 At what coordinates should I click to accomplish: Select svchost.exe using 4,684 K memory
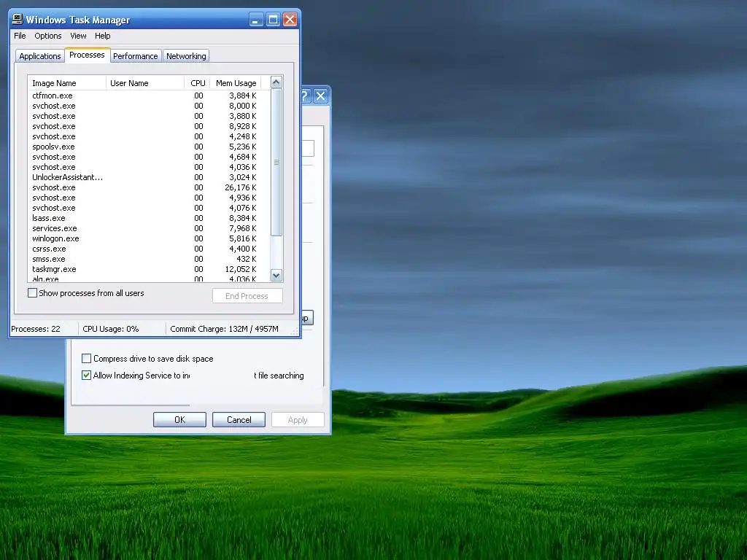coord(149,157)
